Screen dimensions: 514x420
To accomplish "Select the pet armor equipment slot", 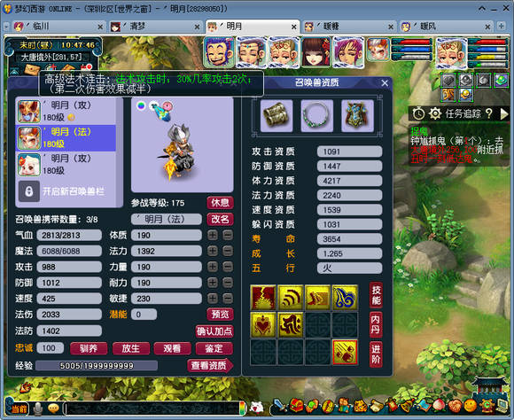I will click(357, 116).
